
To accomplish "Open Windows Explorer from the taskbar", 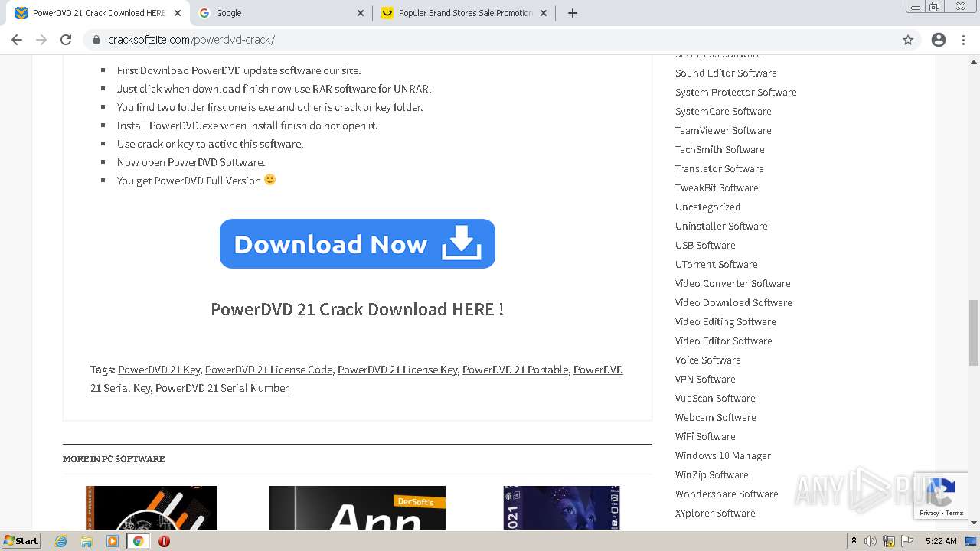I will point(87,541).
